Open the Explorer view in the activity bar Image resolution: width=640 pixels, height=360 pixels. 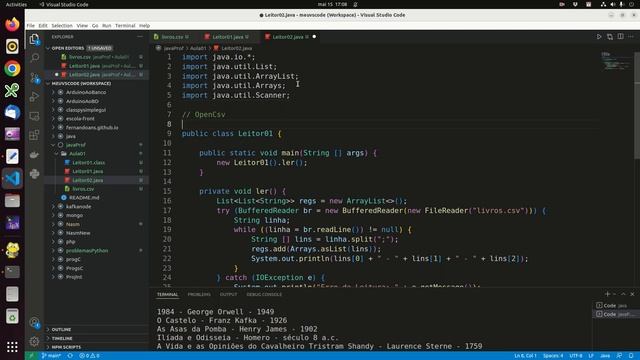(34, 39)
